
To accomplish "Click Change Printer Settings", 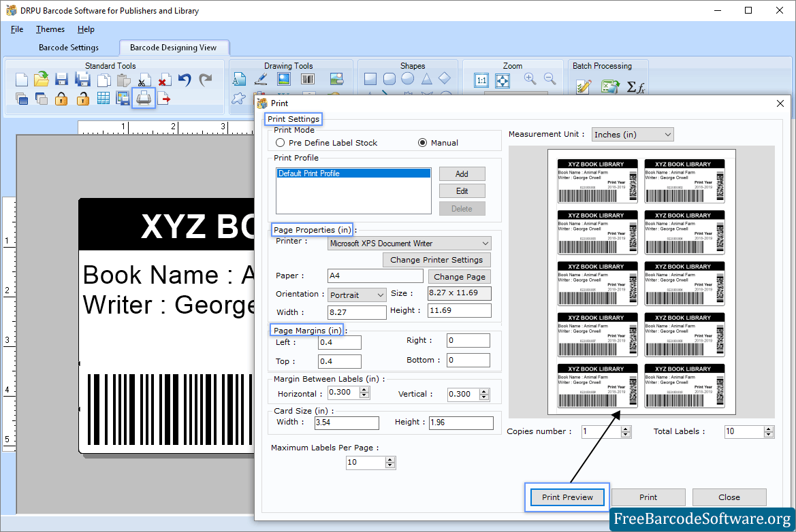I will coord(436,260).
